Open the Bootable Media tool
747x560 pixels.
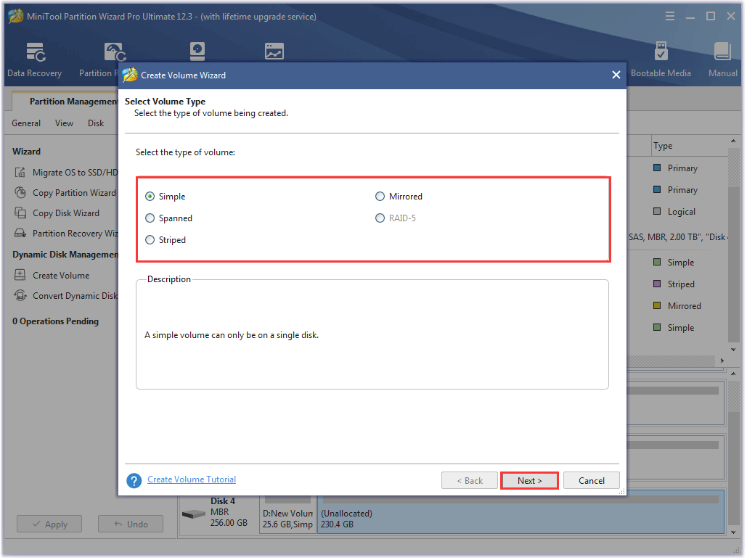(661, 59)
